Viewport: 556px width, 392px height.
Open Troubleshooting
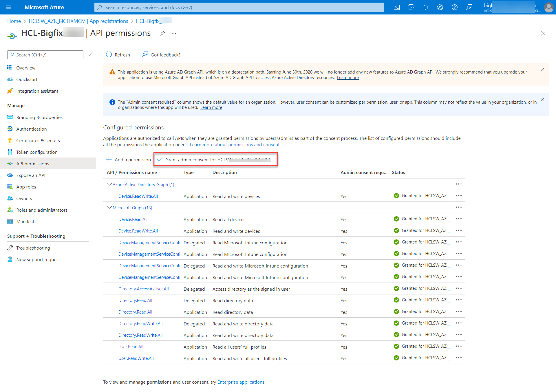(x=33, y=248)
